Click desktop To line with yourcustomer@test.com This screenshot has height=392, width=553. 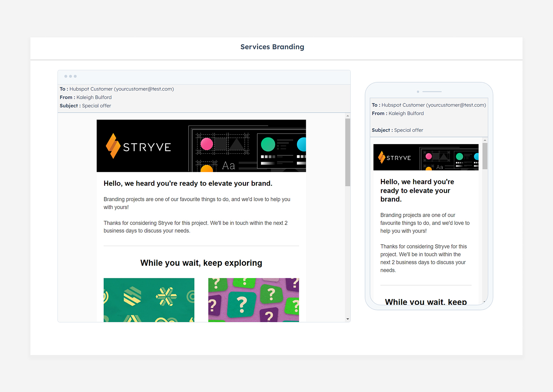[117, 89]
